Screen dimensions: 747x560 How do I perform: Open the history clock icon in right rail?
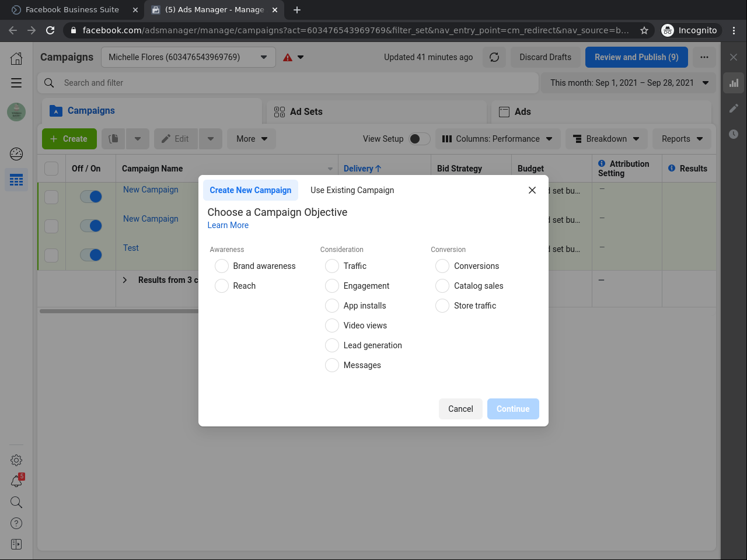(734, 134)
